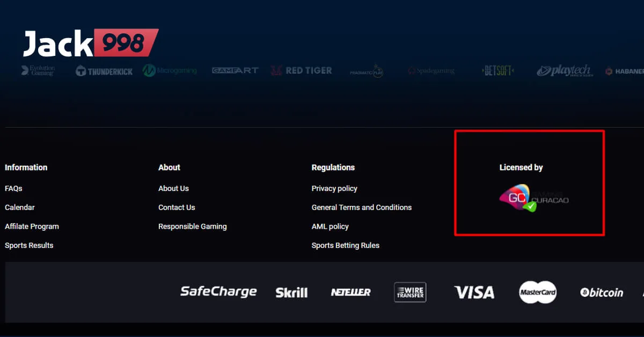
Task: Click the "Licensed by" heading
Action: click(x=521, y=167)
